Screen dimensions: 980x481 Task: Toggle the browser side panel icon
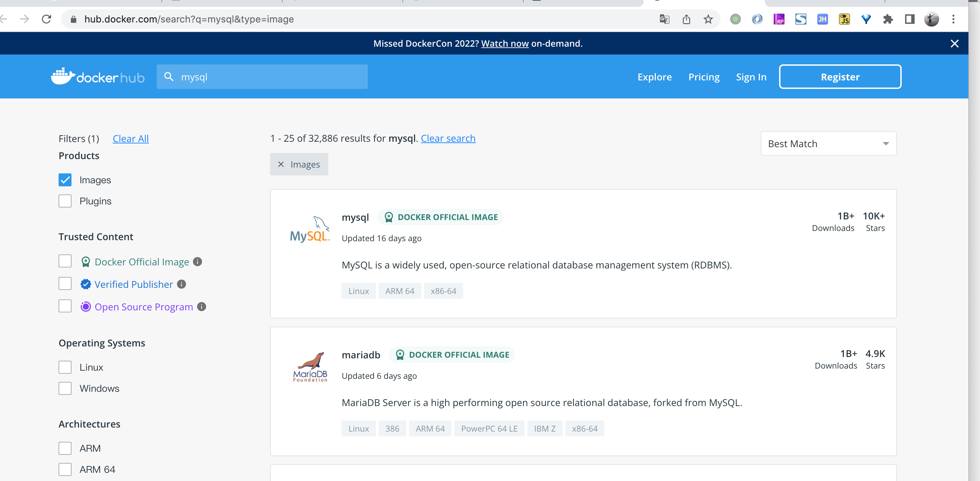[x=910, y=19]
